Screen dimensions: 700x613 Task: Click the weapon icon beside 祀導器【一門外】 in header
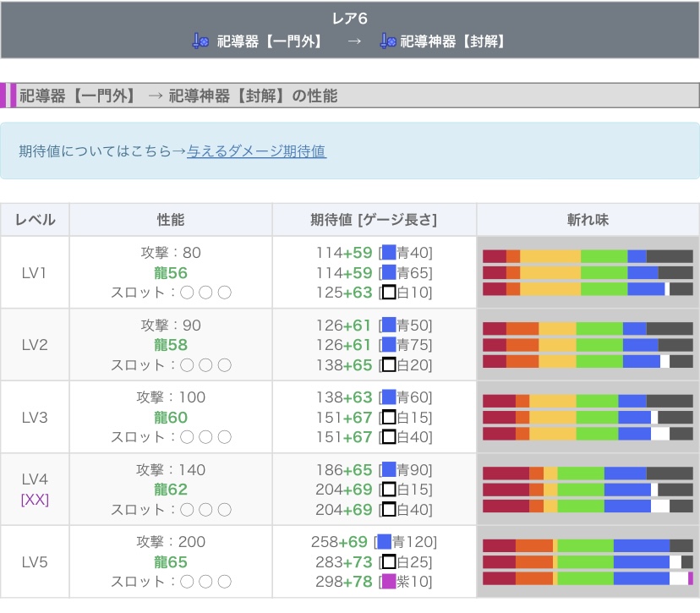pyautogui.click(x=200, y=41)
